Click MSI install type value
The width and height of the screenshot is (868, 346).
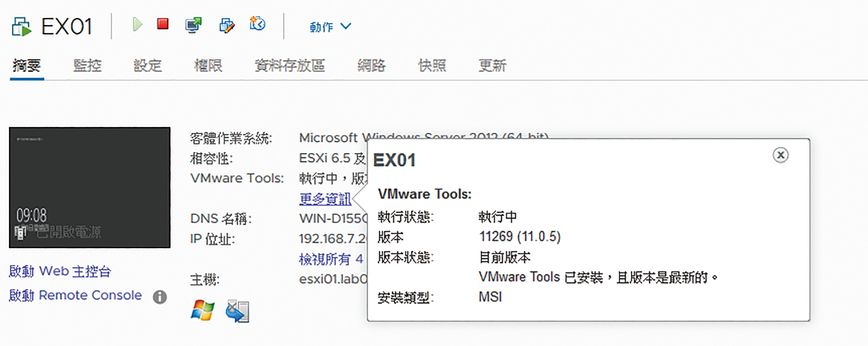click(490, 297)
